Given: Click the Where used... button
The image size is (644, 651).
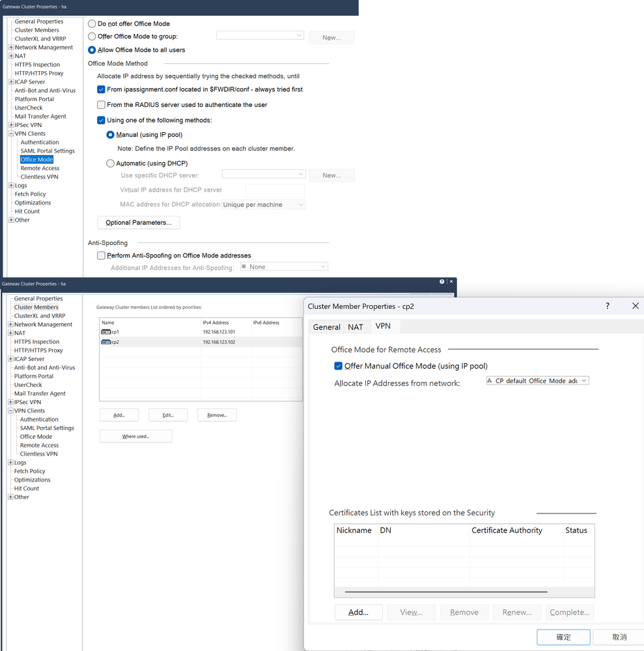Looking at the screenshot, I should point(135,437).
